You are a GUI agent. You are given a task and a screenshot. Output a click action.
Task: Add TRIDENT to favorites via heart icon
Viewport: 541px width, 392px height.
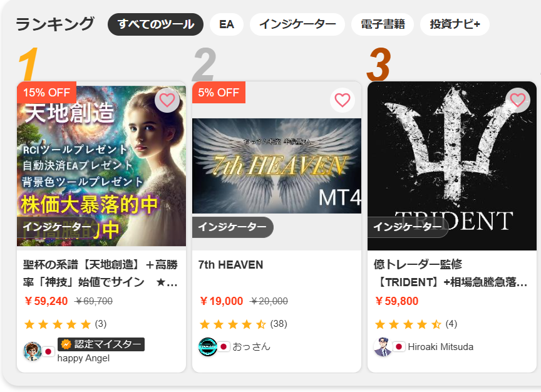click(x=518, y=100)
